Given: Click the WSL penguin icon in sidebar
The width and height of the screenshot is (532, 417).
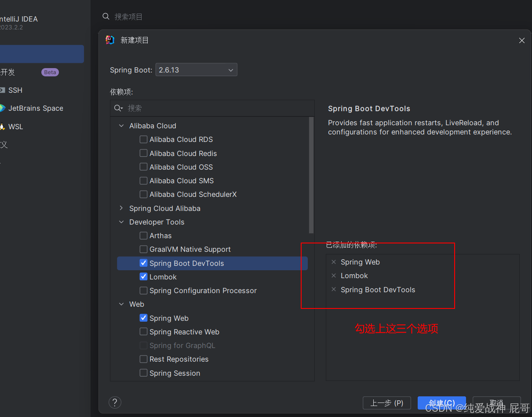Looking at the screenshot, I should pyautogui.click(x=2, y=127).
